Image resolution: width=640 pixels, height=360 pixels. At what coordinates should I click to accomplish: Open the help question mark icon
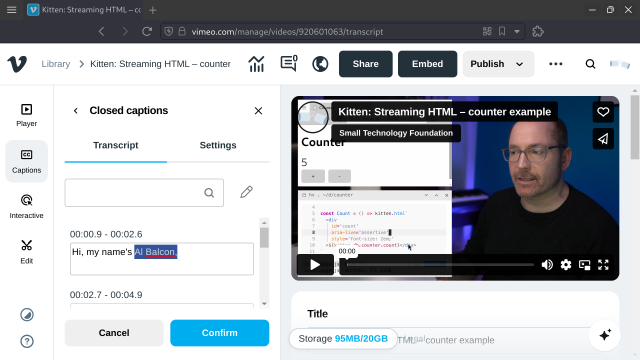pos(27,341)
